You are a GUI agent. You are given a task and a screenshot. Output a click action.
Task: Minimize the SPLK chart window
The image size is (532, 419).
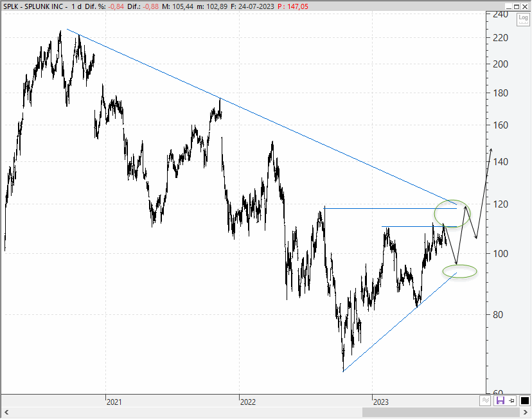[508, 7]
